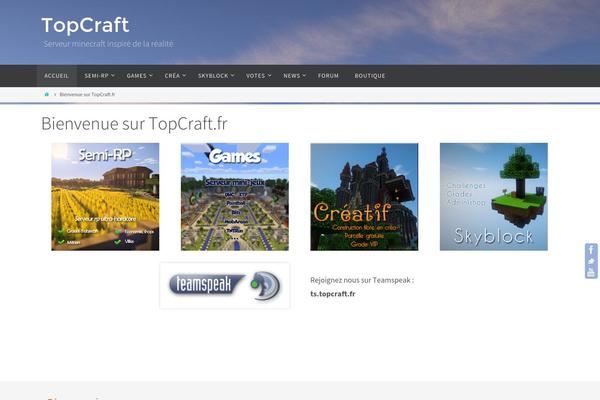Click the breadcrumb text "Bienvenue sur TopCraft.fr"
600x400 pixels.
pos(87,94)
